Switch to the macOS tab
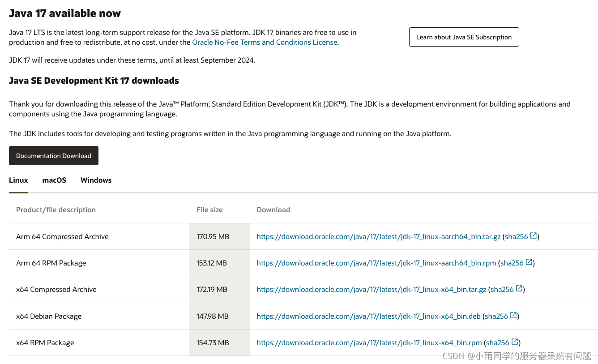The width and height of the screenshot is (598, 364). pyautogui.click(x=54, y=180)
